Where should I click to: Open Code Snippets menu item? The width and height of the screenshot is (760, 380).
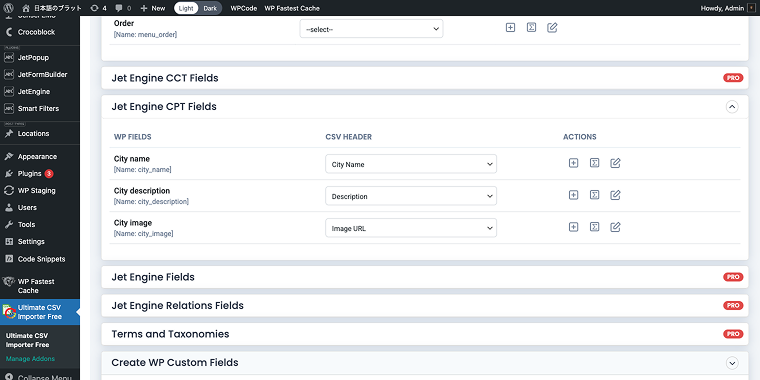coord(40,259)
